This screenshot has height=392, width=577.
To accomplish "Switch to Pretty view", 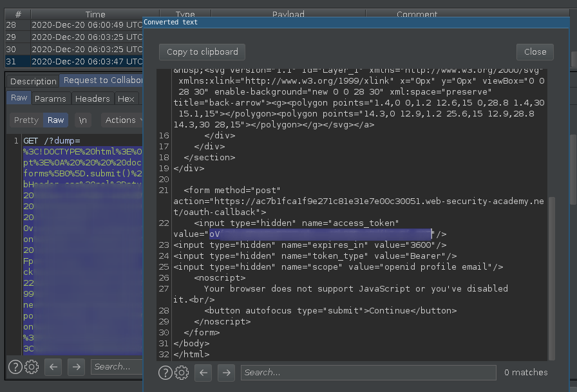I will click(26, 120).
